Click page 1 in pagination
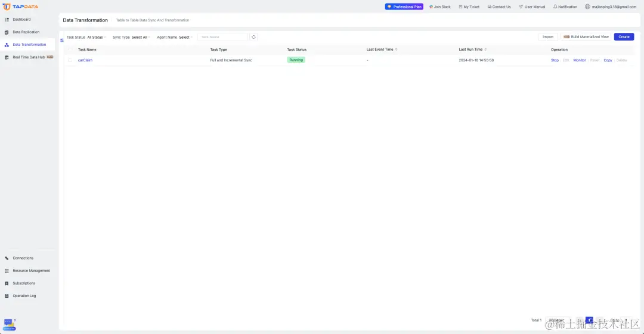 [589, 320]
